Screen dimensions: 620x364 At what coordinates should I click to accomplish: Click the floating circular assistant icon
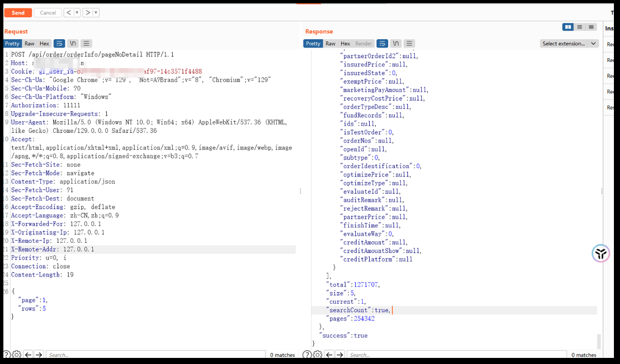click(x=601, y=253)
